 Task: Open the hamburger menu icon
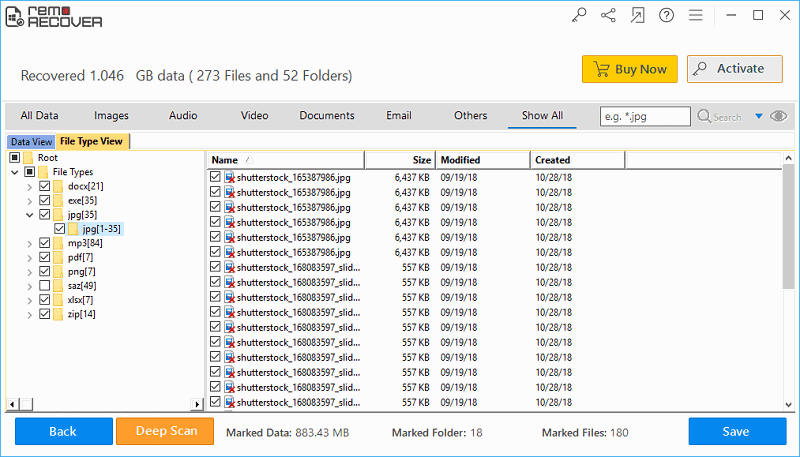695,16
